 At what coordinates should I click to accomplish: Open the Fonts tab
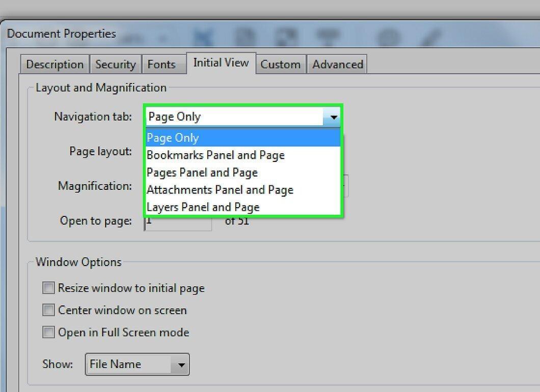161,64
